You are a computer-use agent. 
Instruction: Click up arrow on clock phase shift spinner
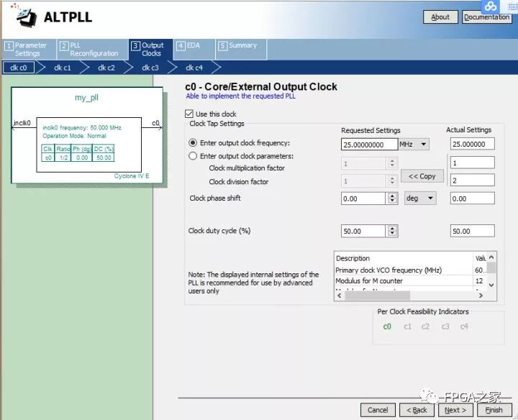[x=392, y=195]
